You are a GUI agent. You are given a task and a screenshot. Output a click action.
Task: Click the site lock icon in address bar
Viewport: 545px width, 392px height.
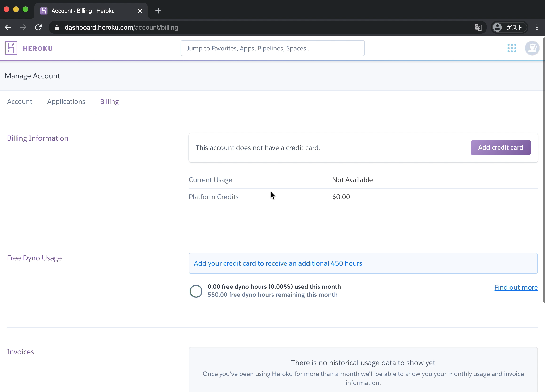(57, 28)
